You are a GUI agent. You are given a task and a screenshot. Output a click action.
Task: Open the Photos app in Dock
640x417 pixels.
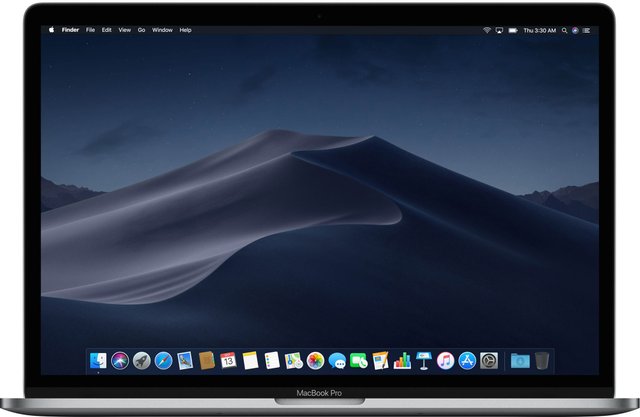[x=315, y=360]
